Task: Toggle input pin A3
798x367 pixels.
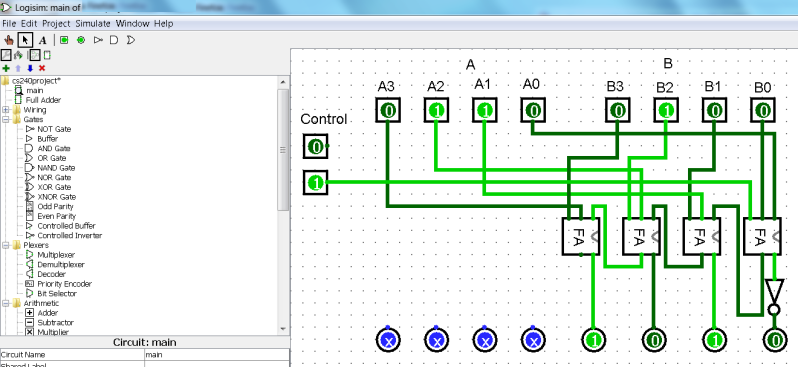Action: pyautogui.click(x=388, y=110)
